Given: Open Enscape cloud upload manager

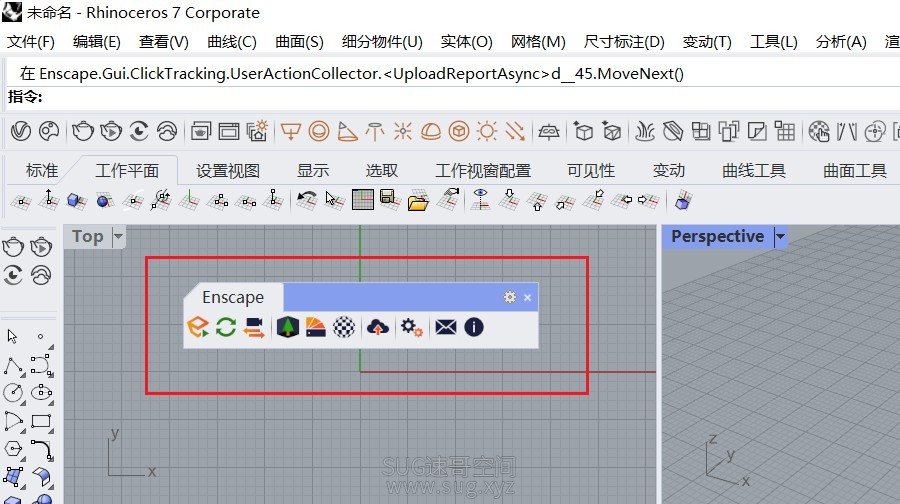Looking at the screenshot, I should tap(378, 327).
